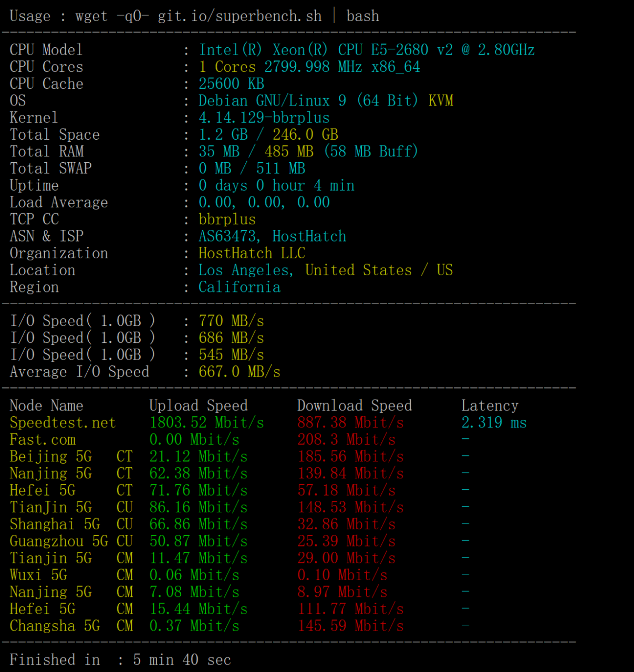Click the Intel Xeon CPU model value
This screenshot has width=634, height=672.
pyautogui.click(x=367, y=50)
